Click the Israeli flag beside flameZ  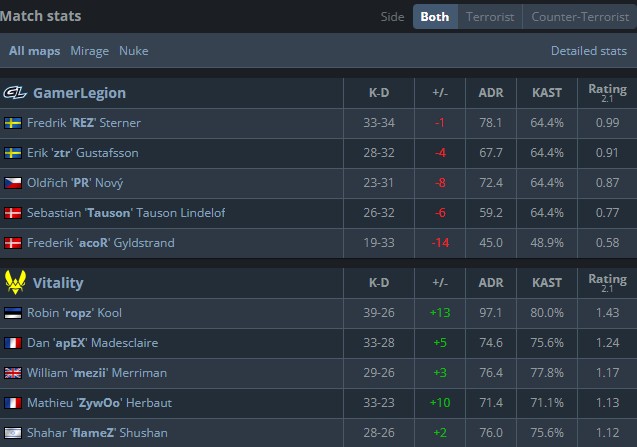point(13,433)
